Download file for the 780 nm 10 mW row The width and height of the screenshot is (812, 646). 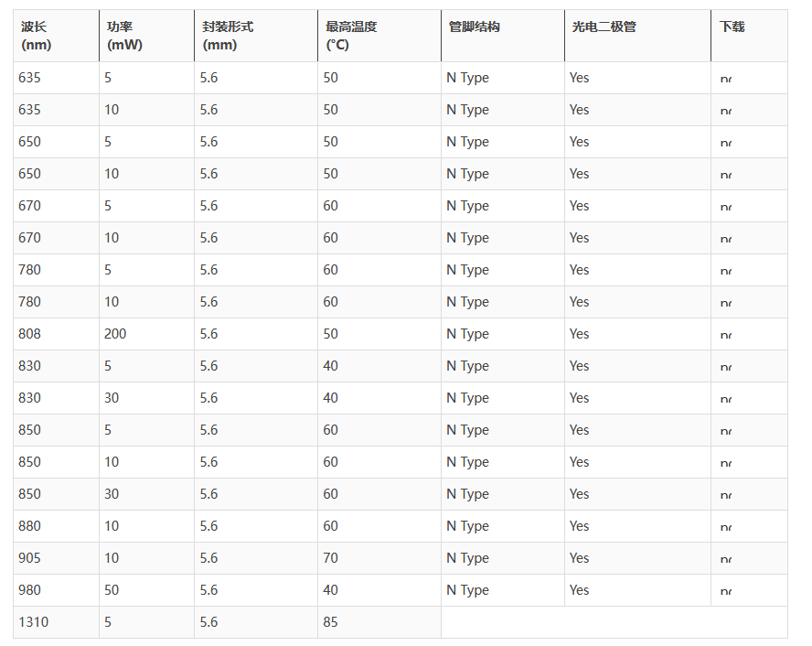(726, 303)
